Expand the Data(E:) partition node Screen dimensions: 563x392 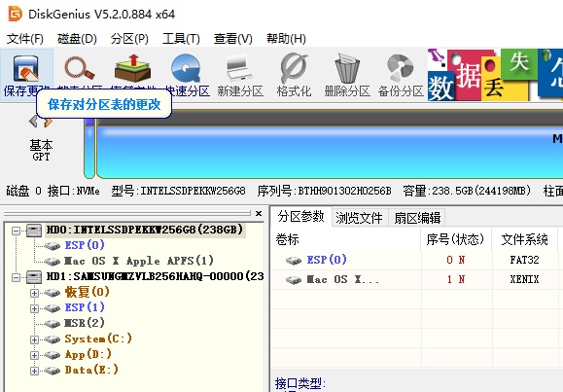[34, 371]
